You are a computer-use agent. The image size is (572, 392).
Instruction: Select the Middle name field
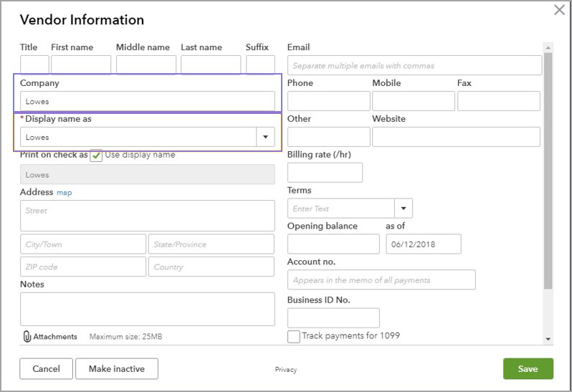[x=146, y=64]
